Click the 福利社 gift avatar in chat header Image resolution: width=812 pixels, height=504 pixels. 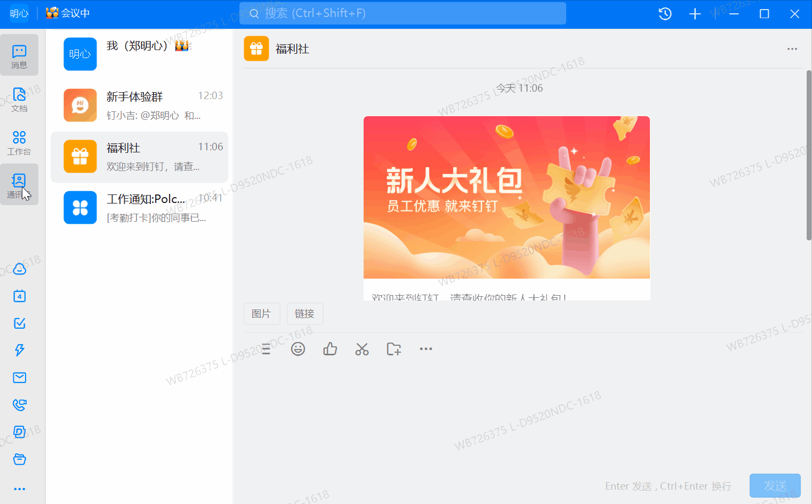(x=256, y=48)
